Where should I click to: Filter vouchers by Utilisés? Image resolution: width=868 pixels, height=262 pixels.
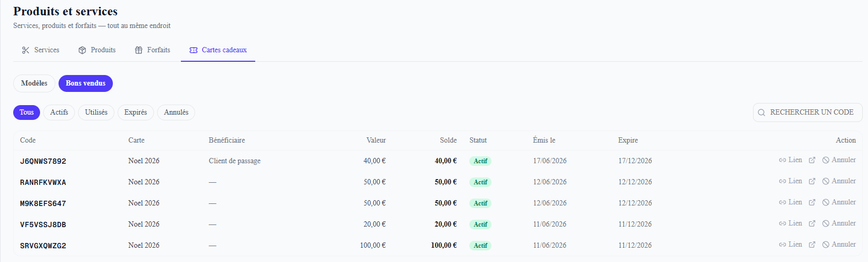coord(96,113)
